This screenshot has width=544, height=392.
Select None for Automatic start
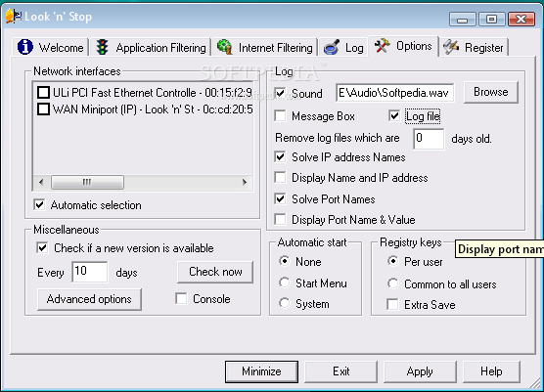coord(285,261)
